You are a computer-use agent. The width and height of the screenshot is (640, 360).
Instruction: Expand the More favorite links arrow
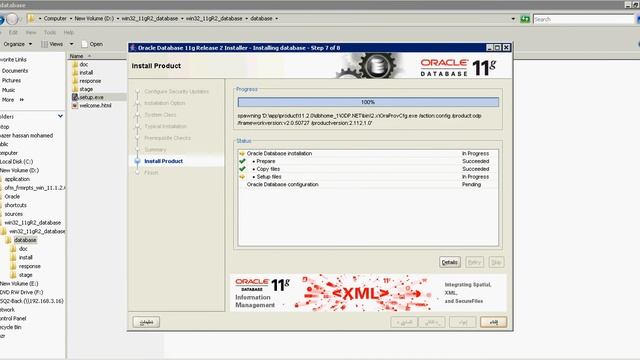tap(22, 100)
